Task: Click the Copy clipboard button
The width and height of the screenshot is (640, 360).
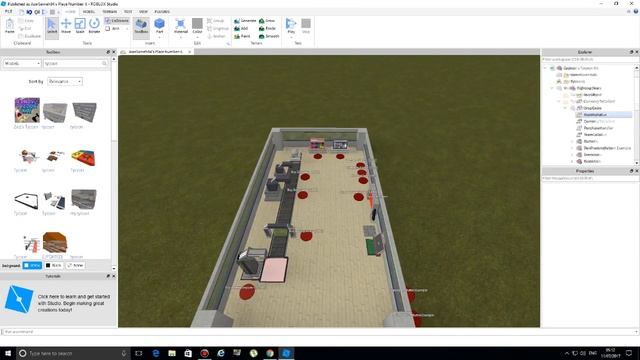Action: [26, 20]
